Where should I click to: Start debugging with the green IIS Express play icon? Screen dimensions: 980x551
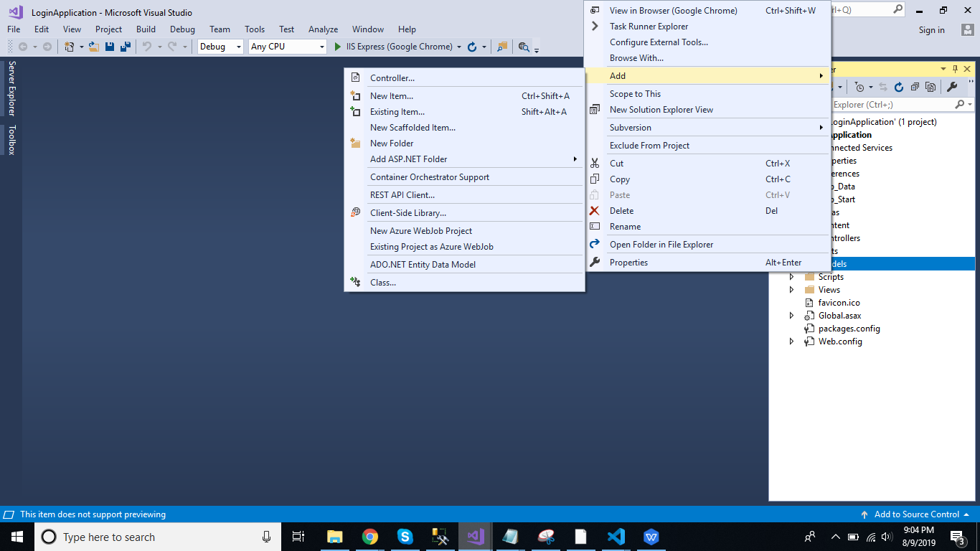[339, 47]
